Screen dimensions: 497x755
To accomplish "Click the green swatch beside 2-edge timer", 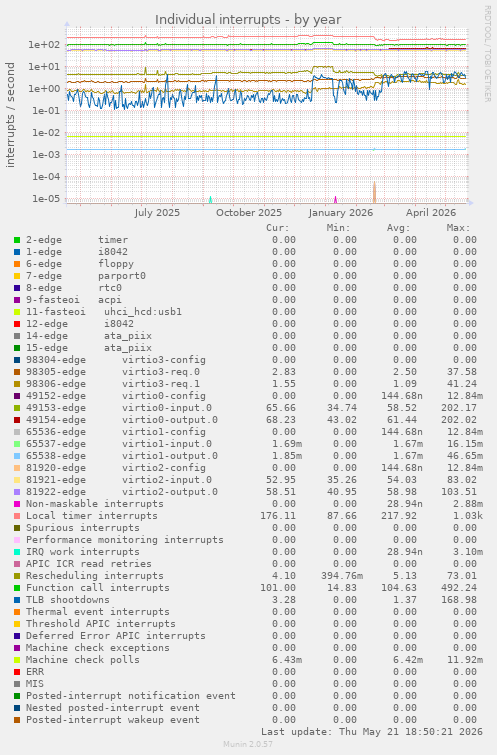I will [x=17, y=240].
